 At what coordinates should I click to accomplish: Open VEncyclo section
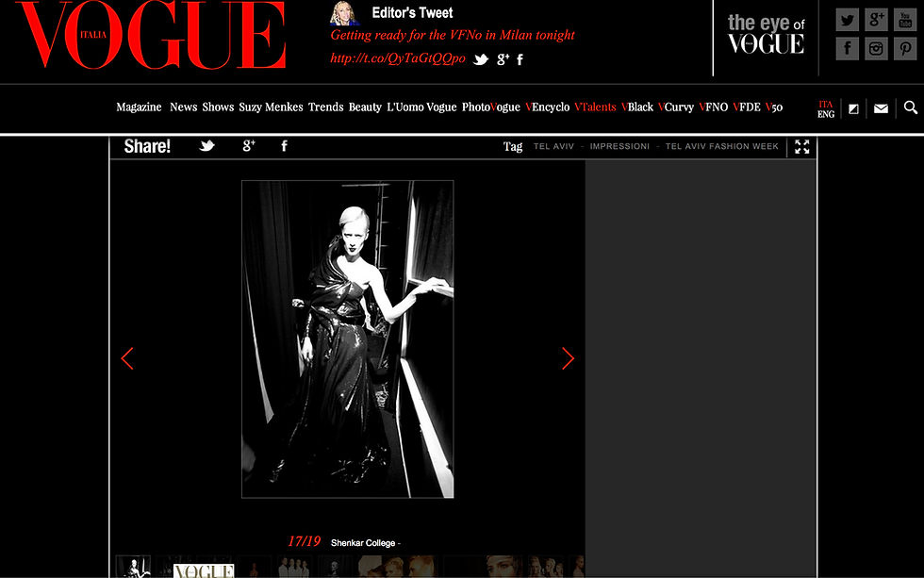pyautogui.click(x=548, y=107)
